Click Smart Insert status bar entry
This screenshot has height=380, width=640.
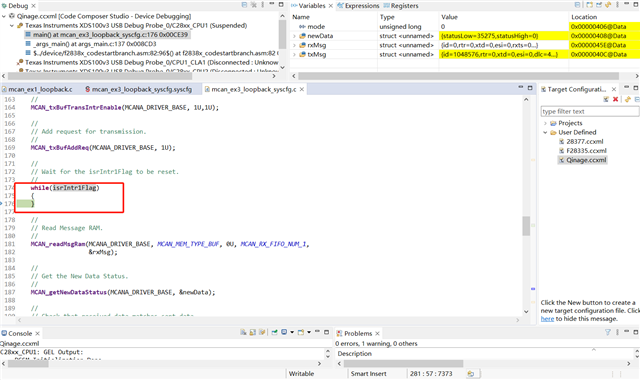click(x=369, y=373)
